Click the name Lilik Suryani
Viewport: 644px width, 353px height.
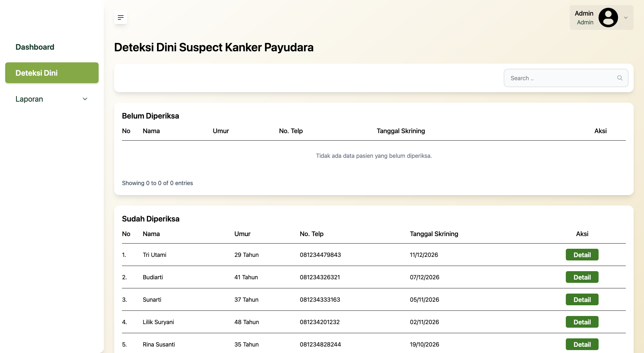coord(158,322)
